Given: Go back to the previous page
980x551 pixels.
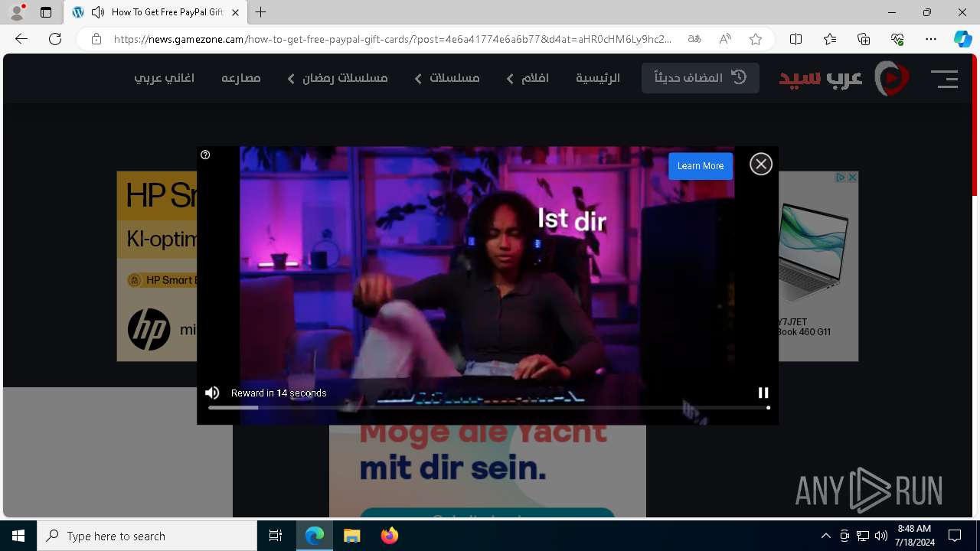Looking at the screenshot, I should [x=21, y=39].
